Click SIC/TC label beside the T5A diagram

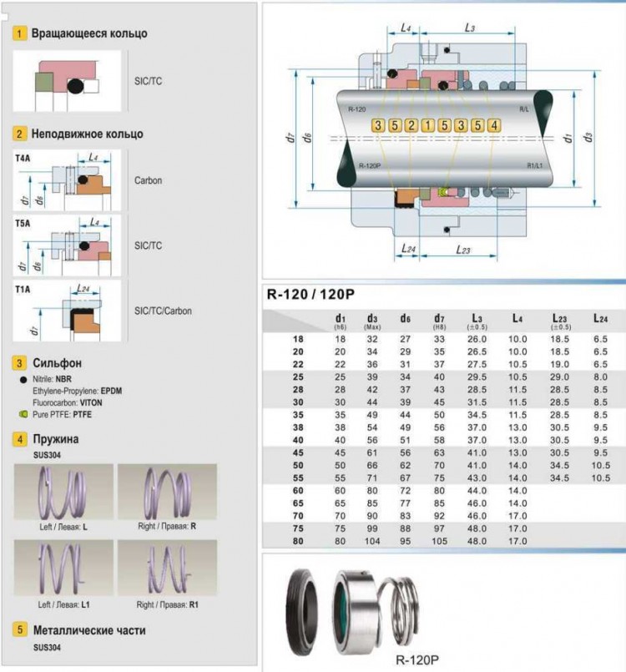[x=149, y=245]
